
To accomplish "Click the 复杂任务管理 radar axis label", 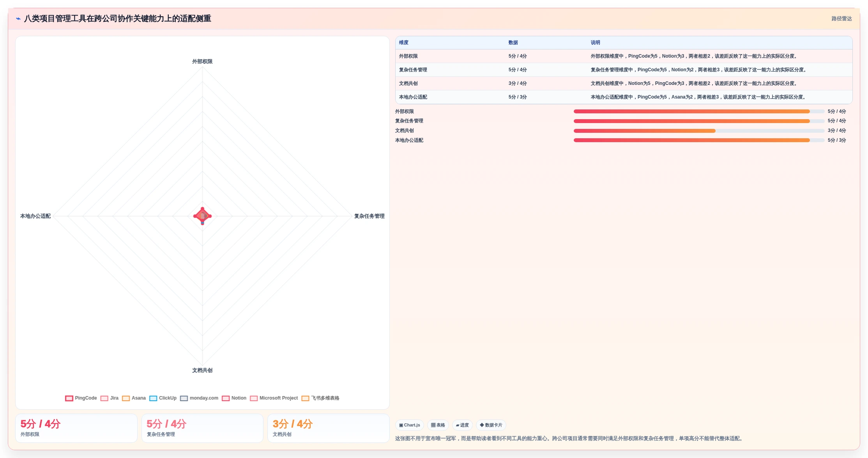I will tap(369, 216).
